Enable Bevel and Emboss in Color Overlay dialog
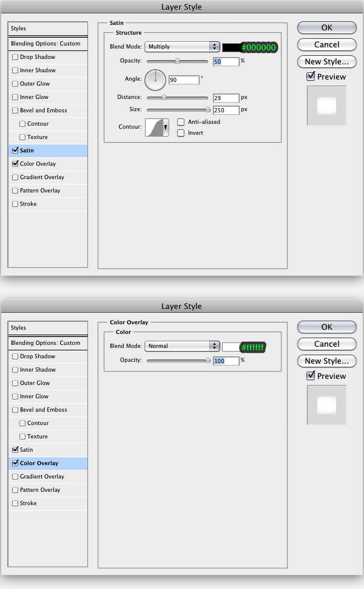Viewport: 364px width, 589px height. (15, 409)
